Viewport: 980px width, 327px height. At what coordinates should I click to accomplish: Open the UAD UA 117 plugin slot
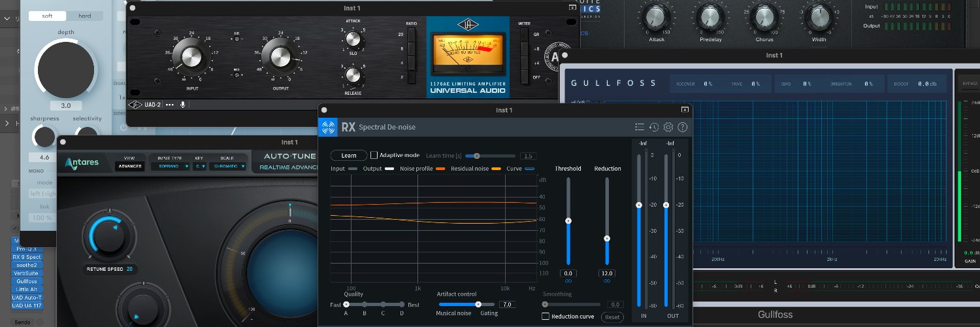tap(26, 305)
